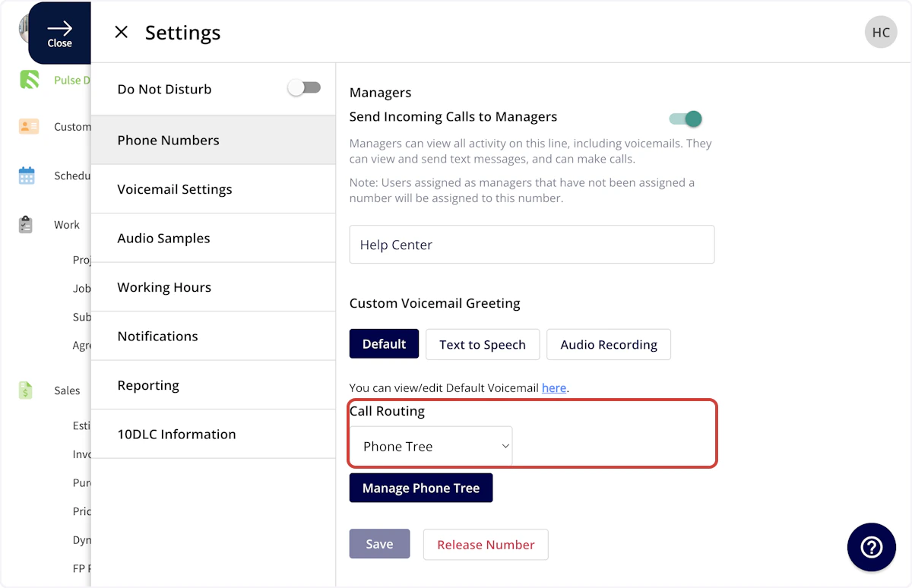
Task: Expand the Call Routing dropdown
Action: (x=431, y=446)
